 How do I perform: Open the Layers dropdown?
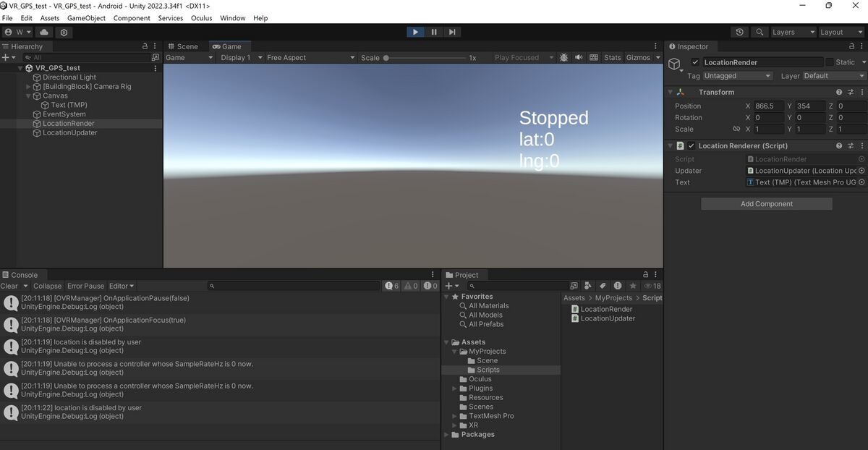tap(793, 33)
